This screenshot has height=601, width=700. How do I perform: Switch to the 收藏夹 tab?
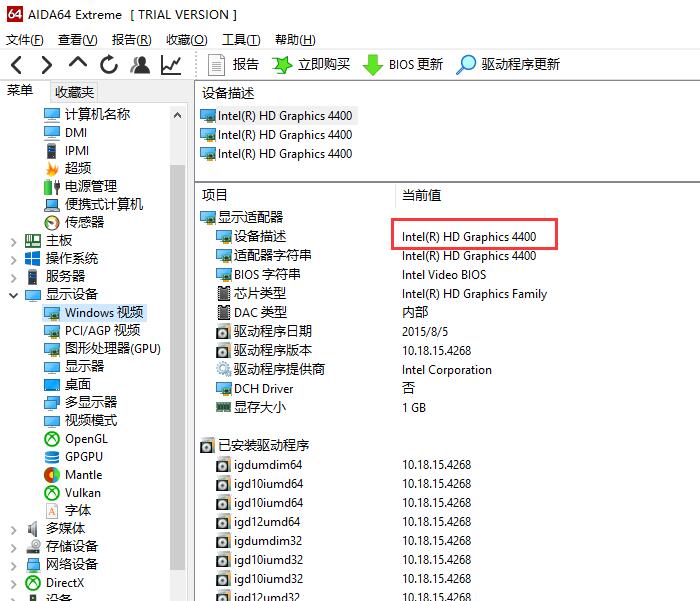74,92
